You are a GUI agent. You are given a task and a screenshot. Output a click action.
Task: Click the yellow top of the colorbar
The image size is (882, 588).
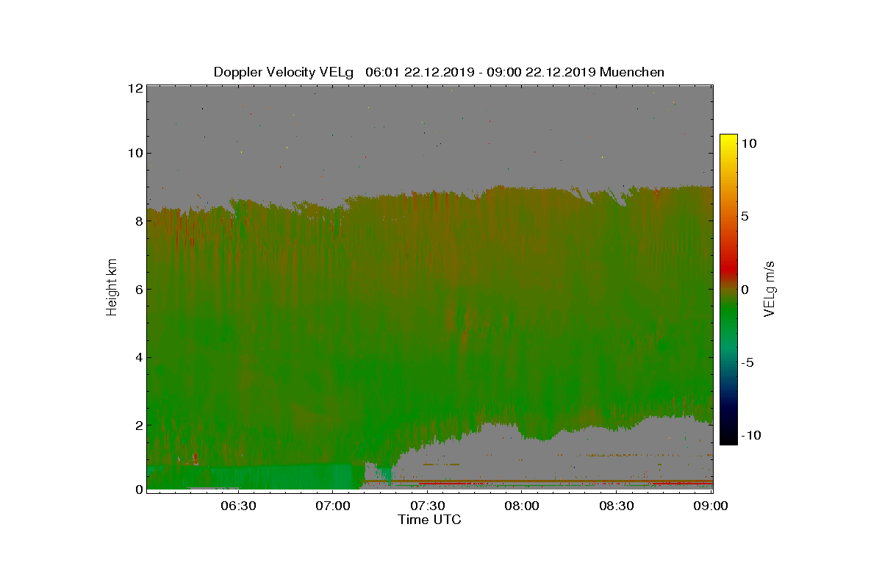[728, 140]
